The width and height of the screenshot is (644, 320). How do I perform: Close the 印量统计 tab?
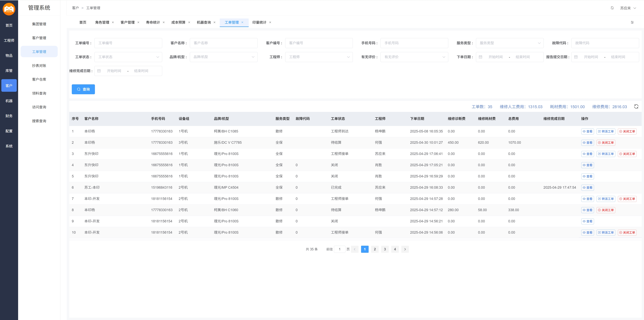tap(270, 22)
